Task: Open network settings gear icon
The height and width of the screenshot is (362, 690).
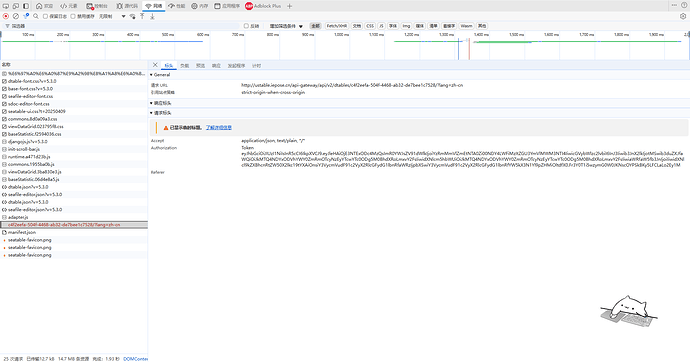Action: (x=683, y=16)
